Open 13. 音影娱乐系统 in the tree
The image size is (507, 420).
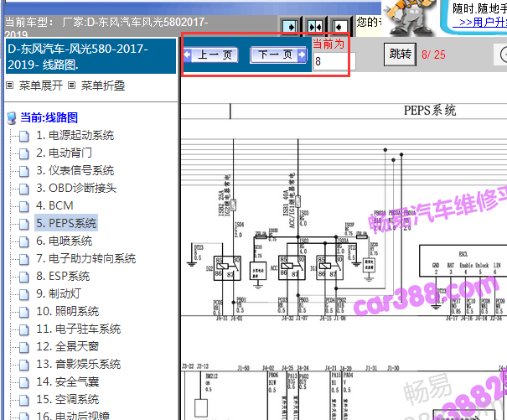[x=79, y=364]
